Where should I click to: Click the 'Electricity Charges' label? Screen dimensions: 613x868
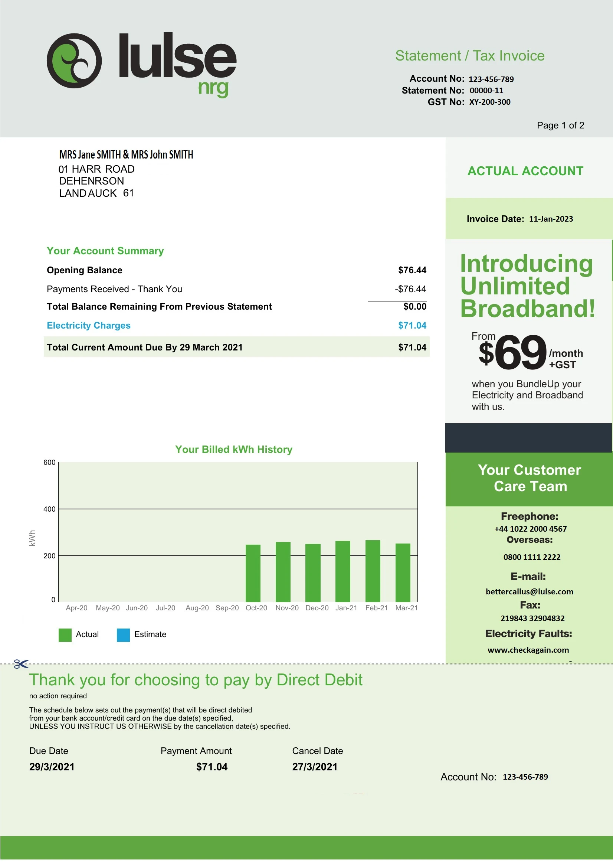(x=88, y=326)
